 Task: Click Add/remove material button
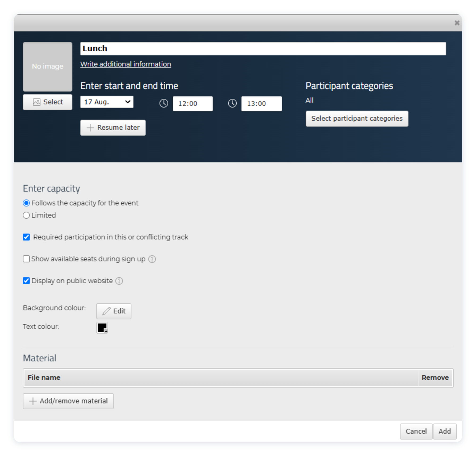click(x=68, y=401)
